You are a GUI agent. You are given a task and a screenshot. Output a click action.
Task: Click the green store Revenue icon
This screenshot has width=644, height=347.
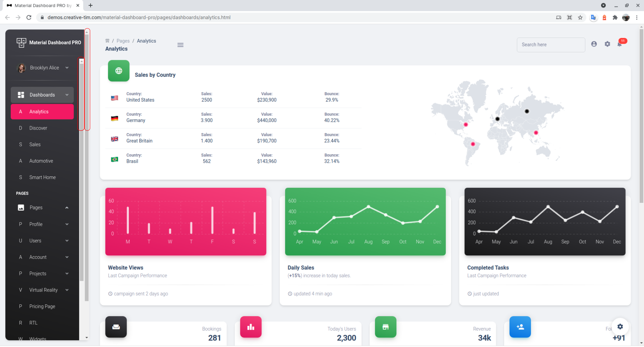(x=385, y=327)
